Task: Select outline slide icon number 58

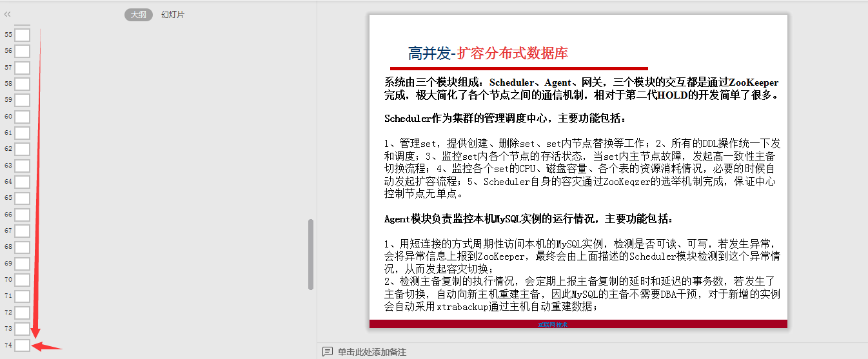Action: coord(23,84)
